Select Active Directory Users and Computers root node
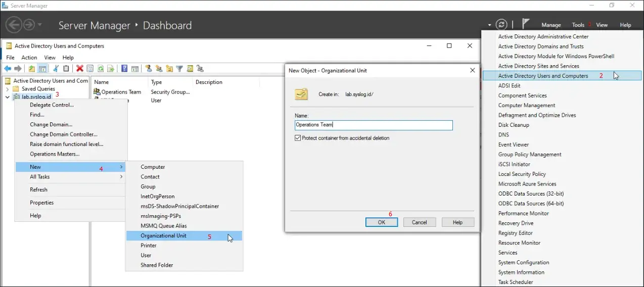Screen dimensions: 644x287 tap(47, 80)
